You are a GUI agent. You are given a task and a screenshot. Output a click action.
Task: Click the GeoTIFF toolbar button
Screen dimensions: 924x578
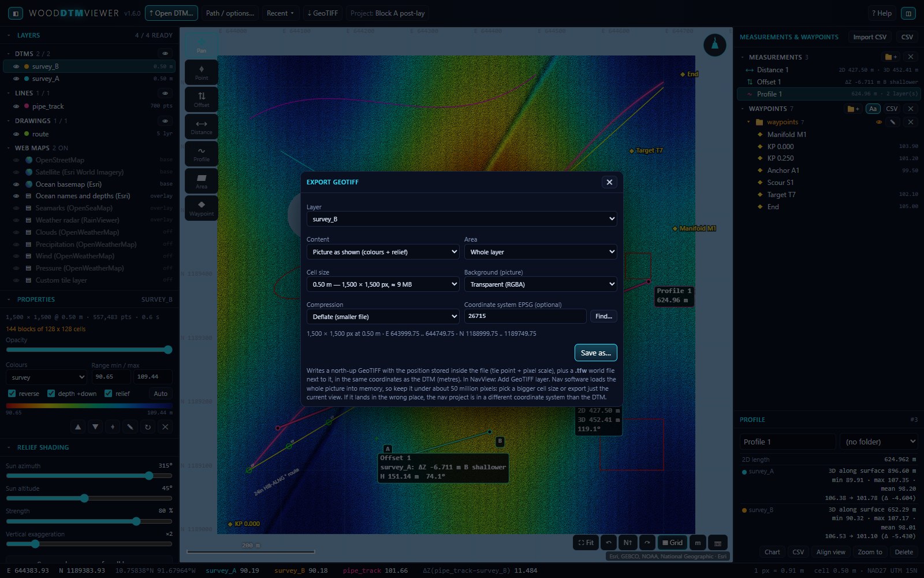[x=323, y=13]
